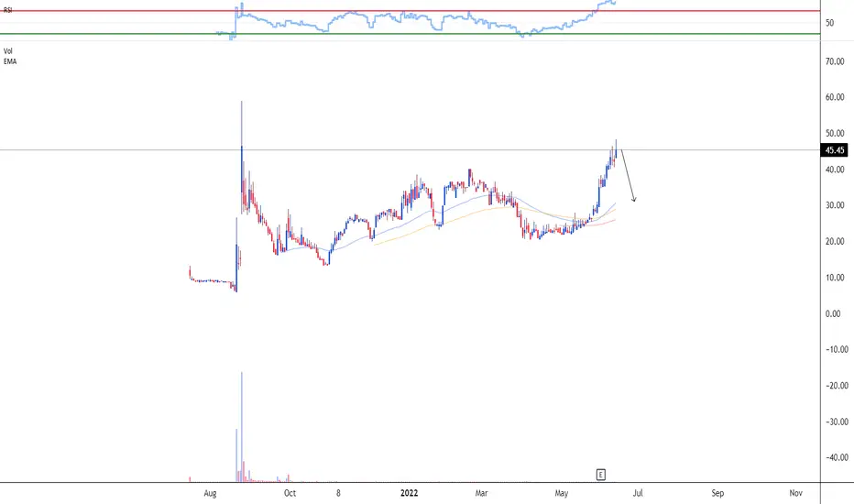Click the 70.00 price axis label
Viewport: 854px width, 504px height.
click(835, 61)
